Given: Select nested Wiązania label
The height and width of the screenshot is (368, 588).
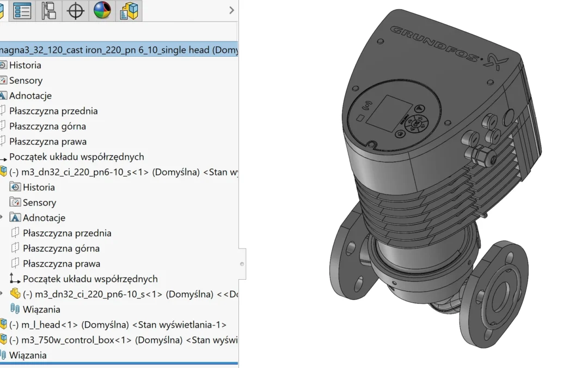Looking at the screenshot, I should [x=41, y=310].
